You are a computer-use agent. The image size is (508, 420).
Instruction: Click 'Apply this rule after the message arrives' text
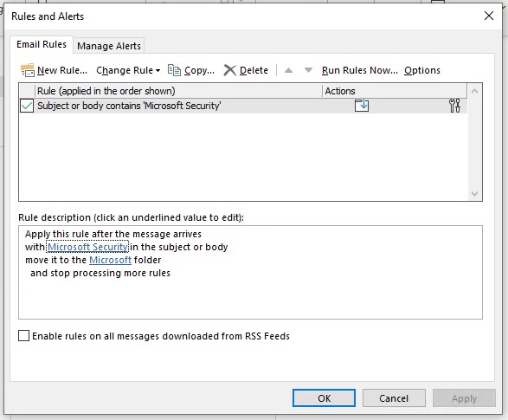(x=113, y=234)
